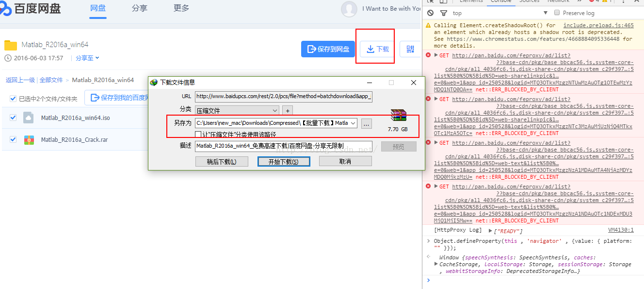Viewport: 644px width, 289px height.
Task: Click the download dialog title bar icon
Action: pyautogui.click(x=154, y=83)
